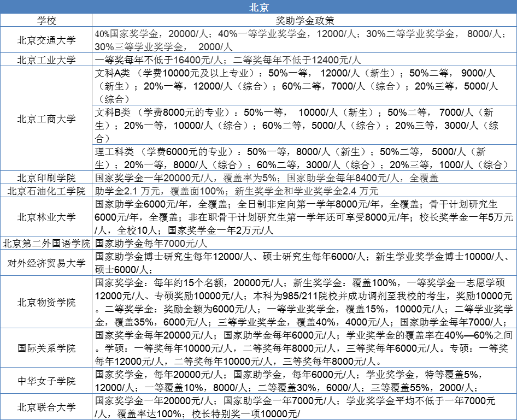Viewport: 517px width, 420px height.
Task: Select cell mentioning 特等覆盖5%
Action: (x=304, y=380)
